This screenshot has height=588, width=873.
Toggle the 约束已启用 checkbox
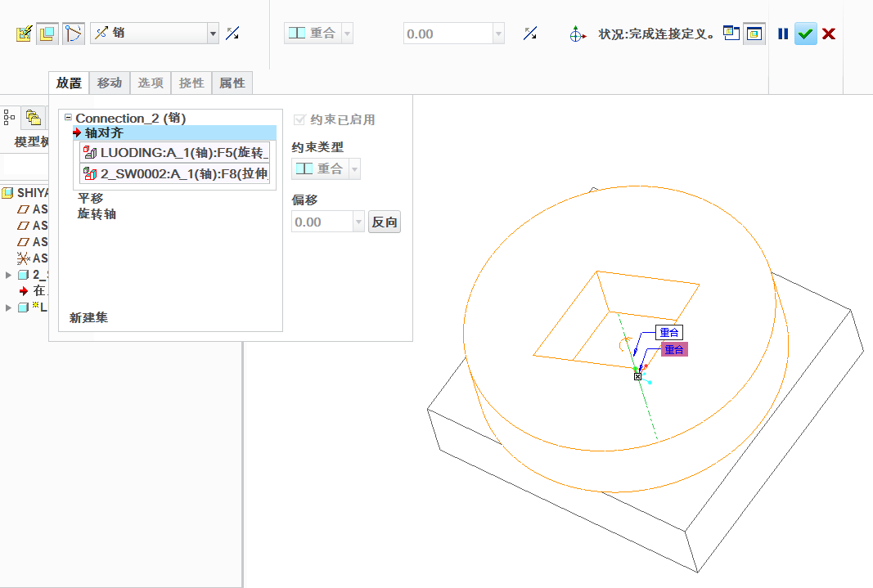click(299, 119)
